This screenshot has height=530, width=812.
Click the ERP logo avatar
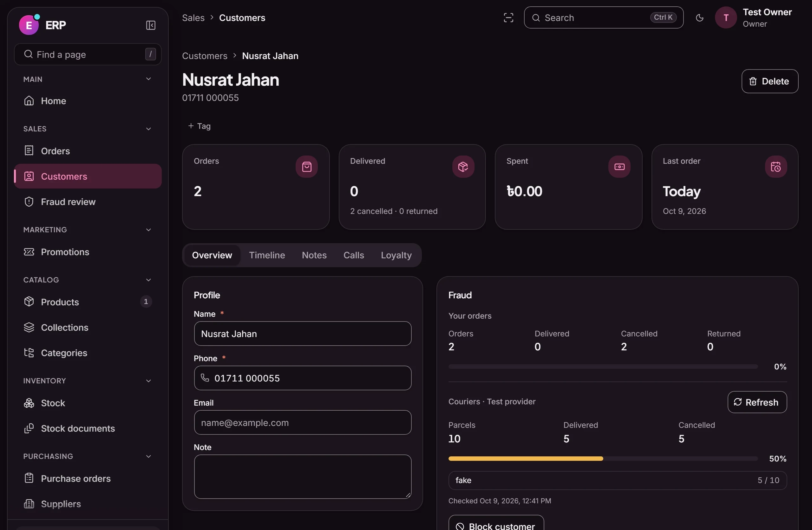pos(29,25)
